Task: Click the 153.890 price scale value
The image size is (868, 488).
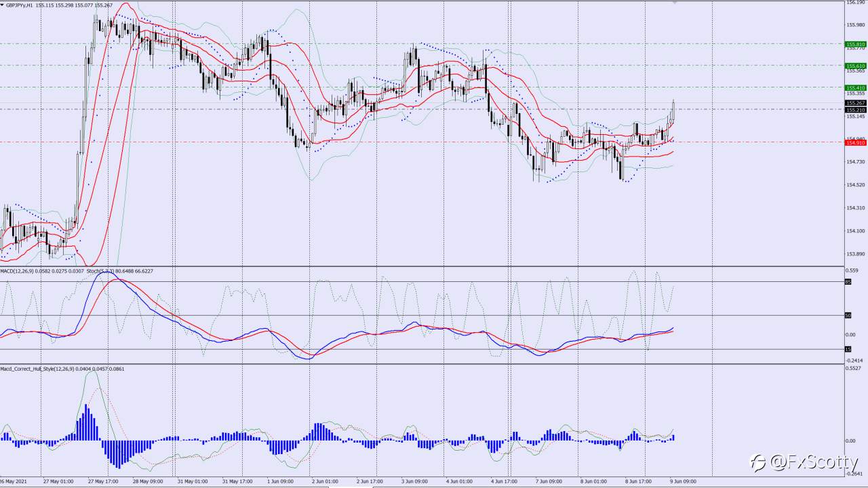Action: 855,254
